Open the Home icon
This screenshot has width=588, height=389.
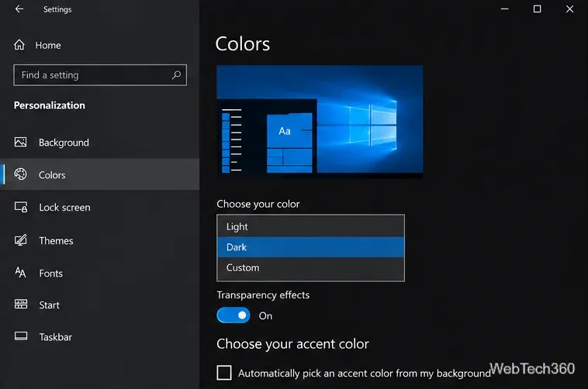coord(19,45)
